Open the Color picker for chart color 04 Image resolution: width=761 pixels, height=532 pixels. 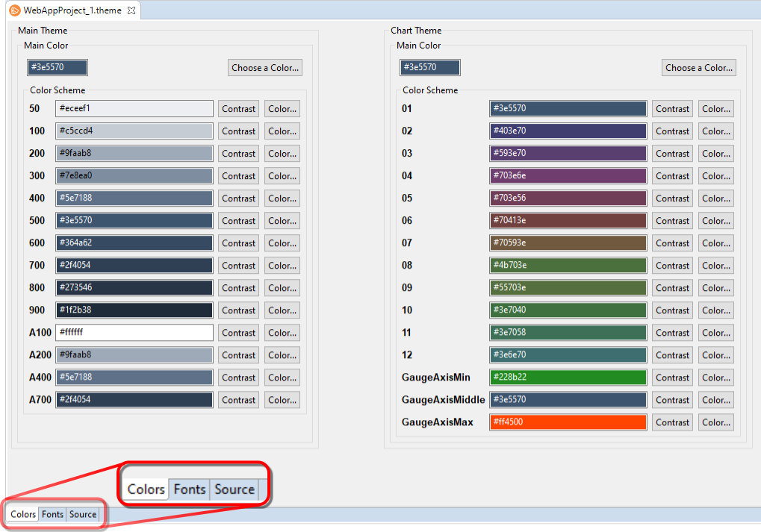coord(715,176)
